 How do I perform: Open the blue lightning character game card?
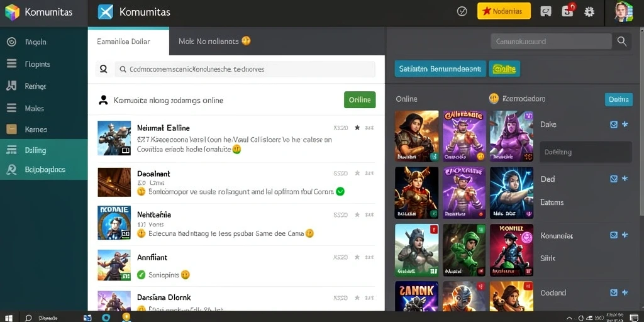(x=511, y=192)
